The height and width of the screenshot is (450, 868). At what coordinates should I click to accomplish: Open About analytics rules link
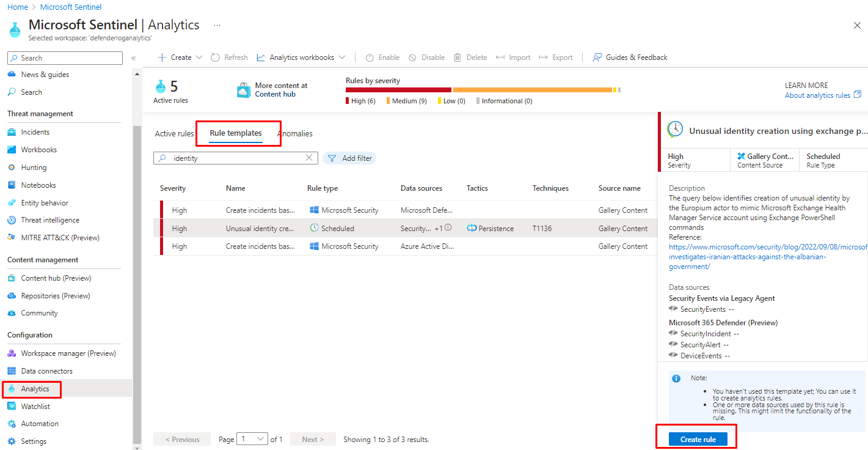[817, 95]
